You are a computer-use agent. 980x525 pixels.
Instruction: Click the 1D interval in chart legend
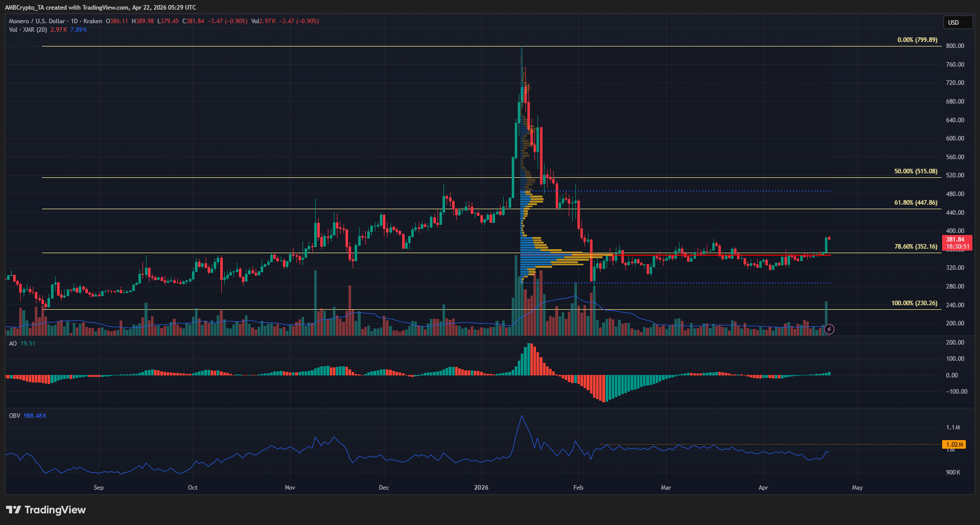tap(74, 21)
